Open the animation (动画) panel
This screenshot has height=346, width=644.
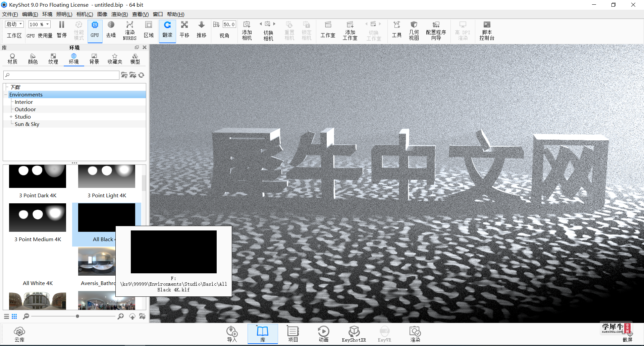click(x=323, y=334)
